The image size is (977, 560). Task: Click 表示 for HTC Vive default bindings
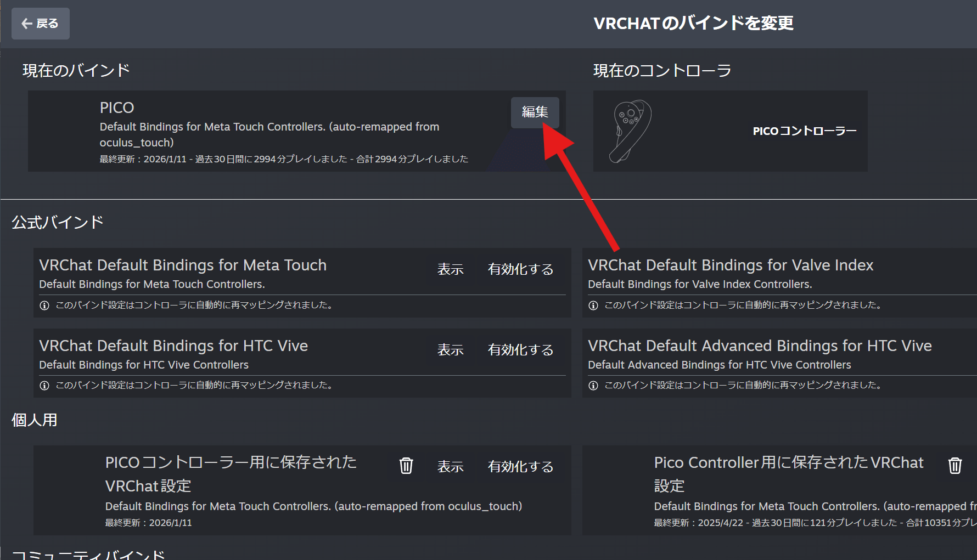click(x=450, y=350)
